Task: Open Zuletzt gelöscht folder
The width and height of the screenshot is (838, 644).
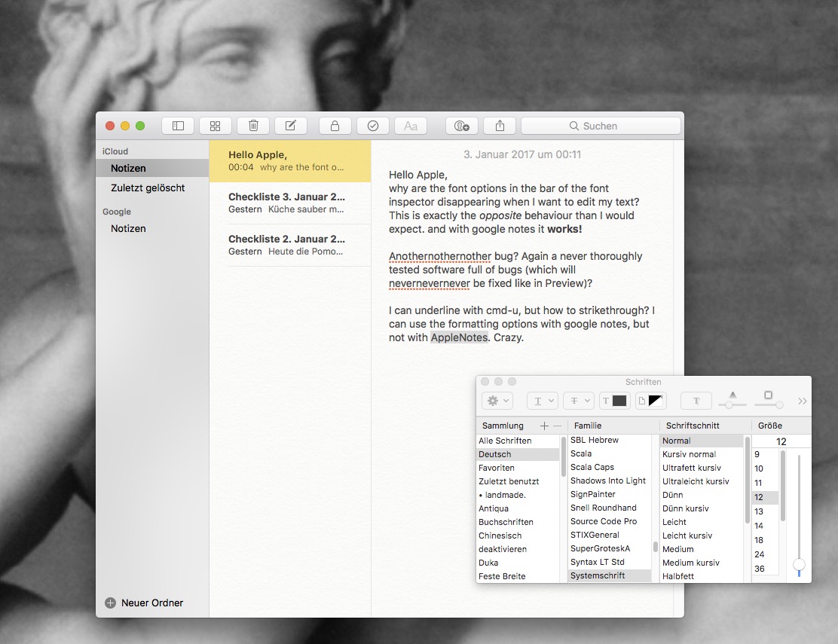Action: click(x=152, y=188)
